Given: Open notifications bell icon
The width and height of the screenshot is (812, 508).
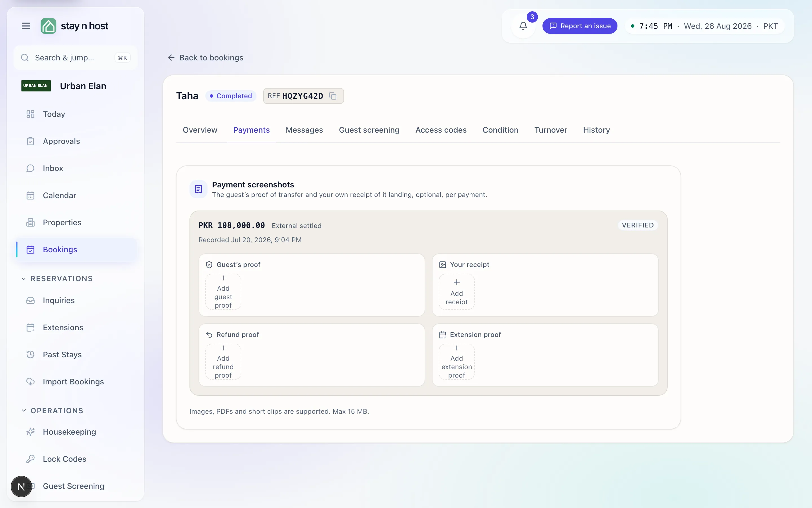Looking at the screenshot, I should (523, 26).
